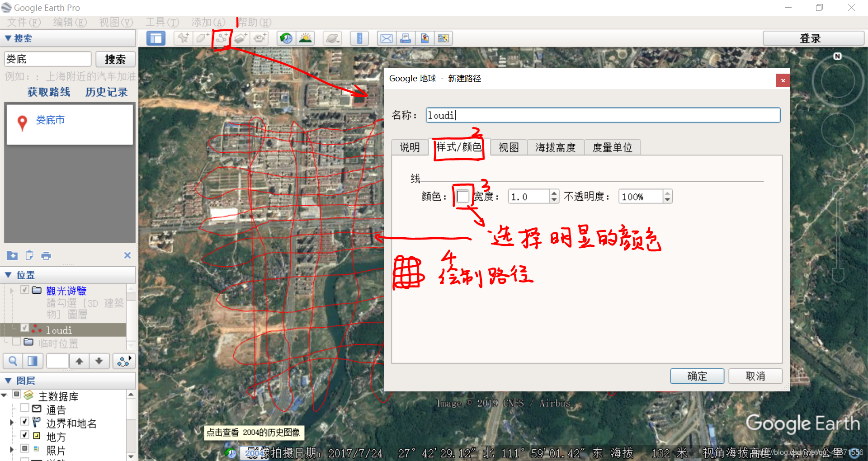
Task: Click the Add Image Overlay icon
Action: 241,38
